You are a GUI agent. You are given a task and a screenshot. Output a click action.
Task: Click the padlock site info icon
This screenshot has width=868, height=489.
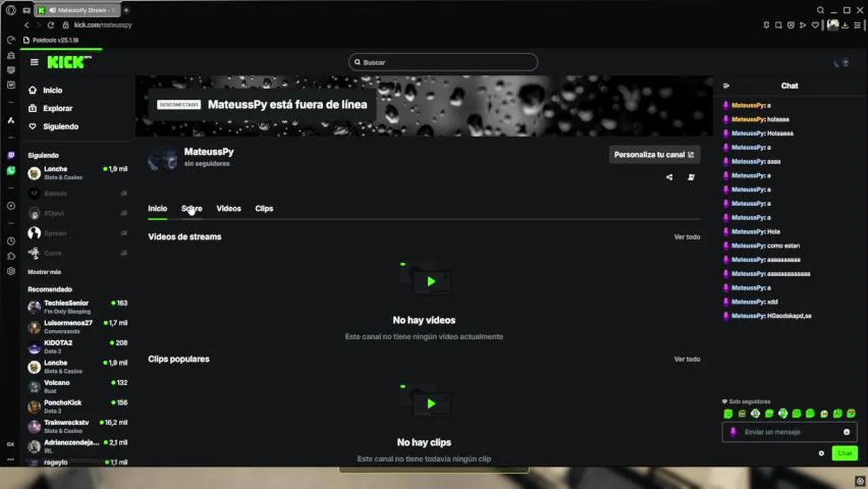click(x=66, y=25)
